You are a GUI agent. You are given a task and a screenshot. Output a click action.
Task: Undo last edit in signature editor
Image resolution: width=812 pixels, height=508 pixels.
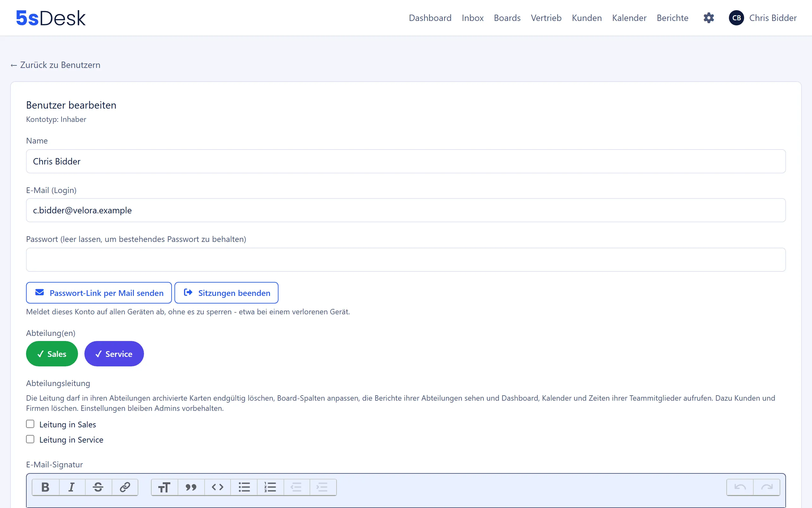click(740, 487)
